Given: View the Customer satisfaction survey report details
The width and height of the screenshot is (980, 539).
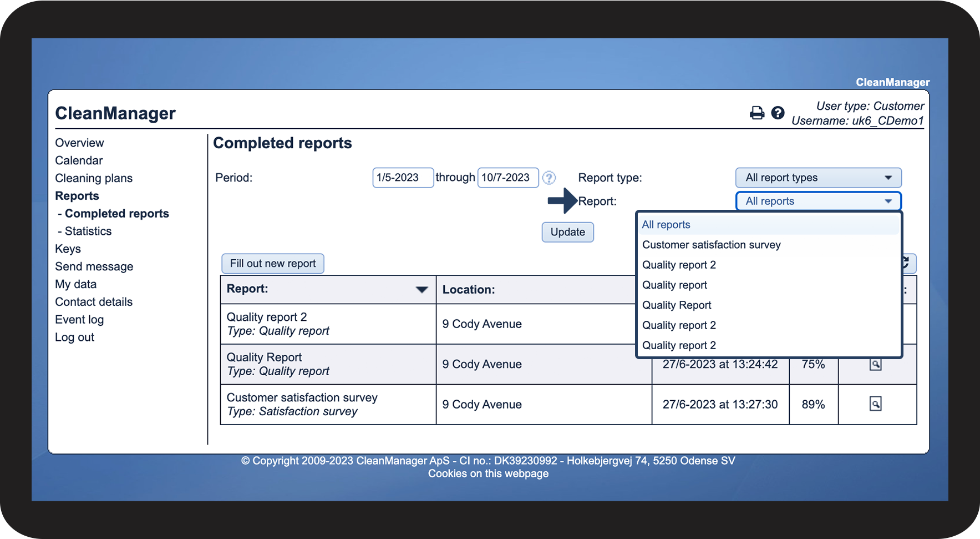Looking at the screenshot, I should pos(875,404).
